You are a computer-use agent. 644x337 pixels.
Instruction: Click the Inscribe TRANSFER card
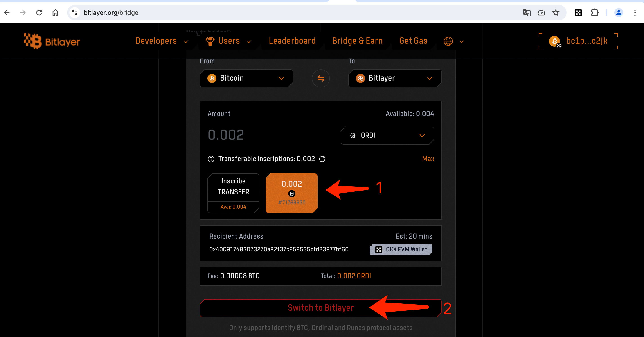(x=233, y=193)
